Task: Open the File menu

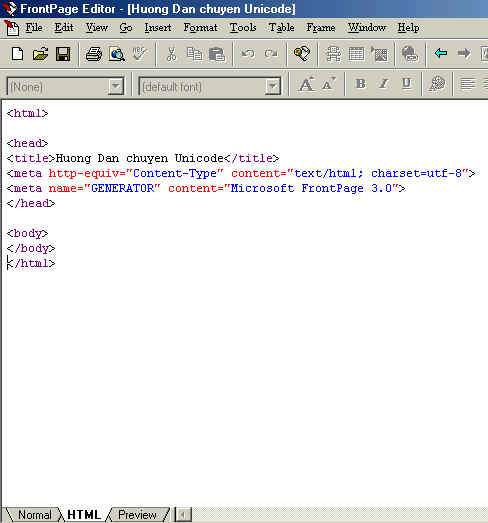Action: point(34,28)
